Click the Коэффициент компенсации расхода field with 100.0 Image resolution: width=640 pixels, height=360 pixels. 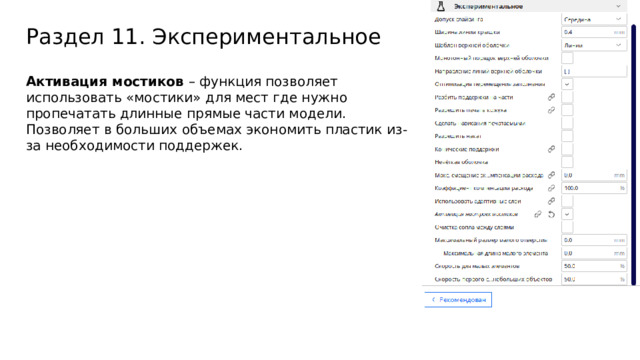593,188
